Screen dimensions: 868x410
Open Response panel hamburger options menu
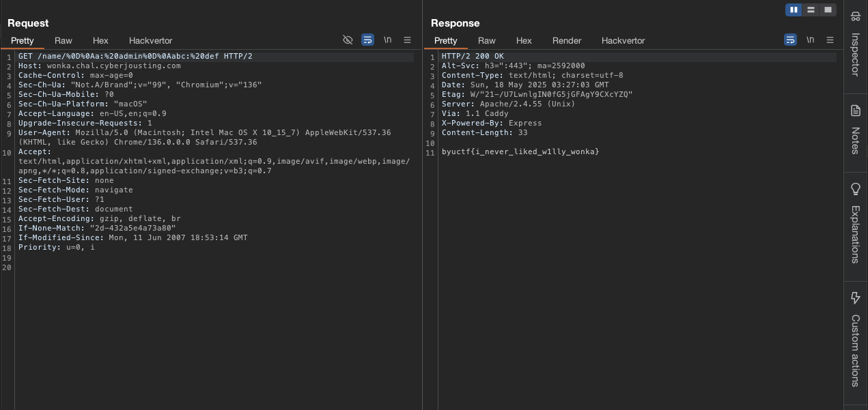[x=830, y=40]
